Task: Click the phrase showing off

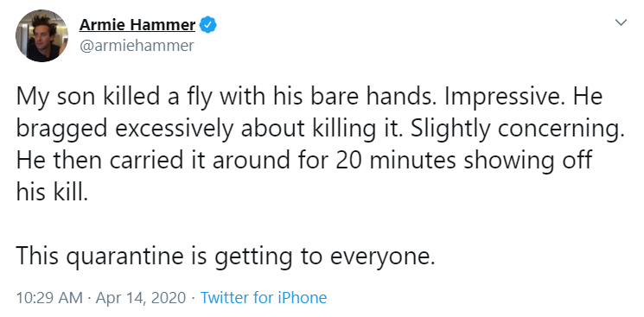Action: [528, 160]
